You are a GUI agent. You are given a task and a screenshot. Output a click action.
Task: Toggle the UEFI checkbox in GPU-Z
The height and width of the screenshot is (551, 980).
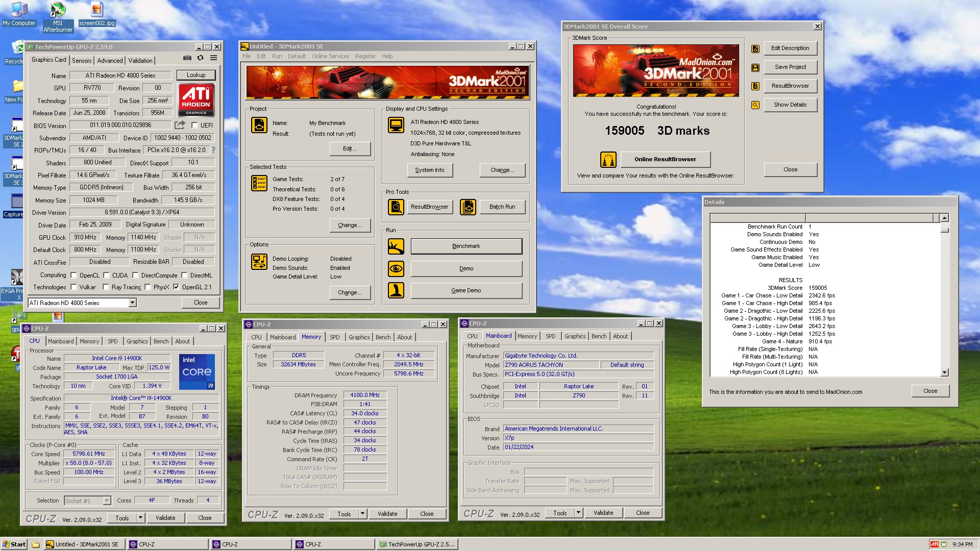pyautogui.click(x=194, y=125)
